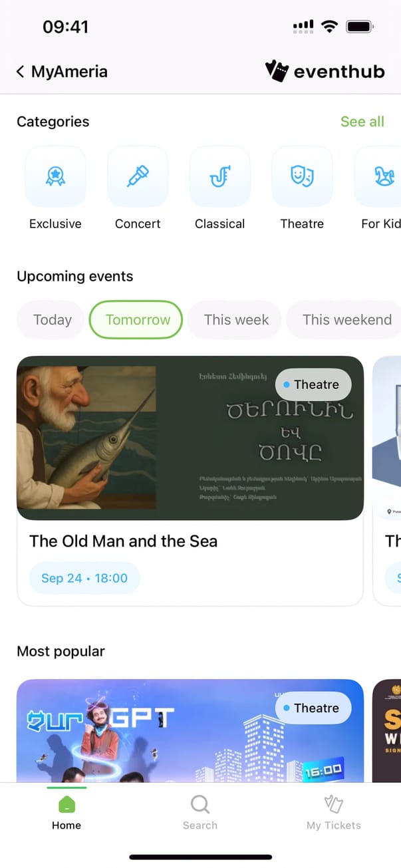Tap Theatre tag on Old Man poster
The image size is (401, 868).
coord(313,384)
